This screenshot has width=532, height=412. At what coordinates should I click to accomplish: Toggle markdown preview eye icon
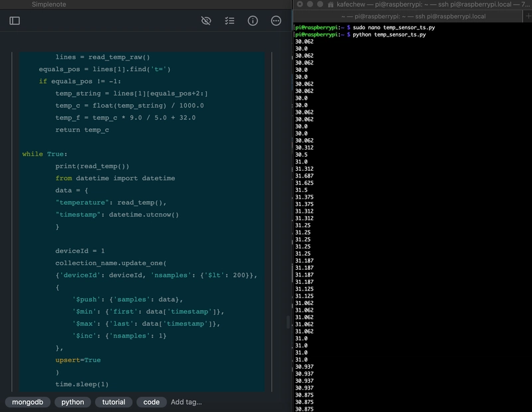206,21
